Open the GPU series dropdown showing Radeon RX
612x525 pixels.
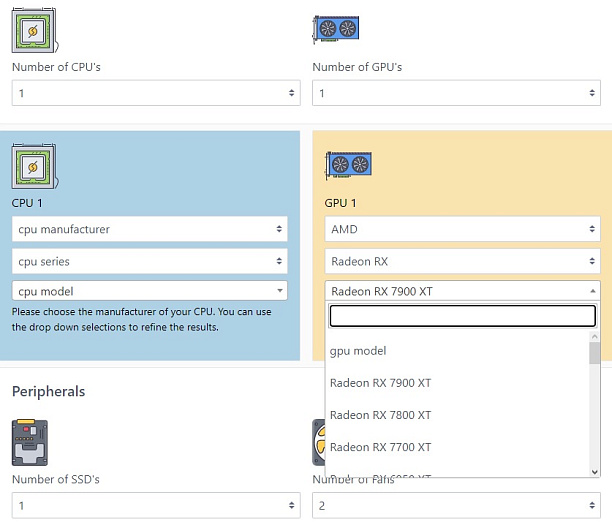pyautogui.click(x=463, y=261)
